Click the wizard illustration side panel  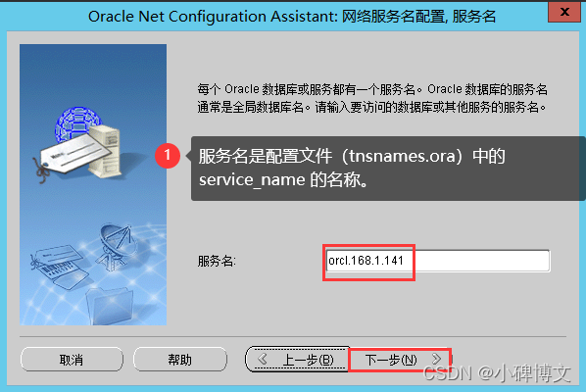pyautogui.click(x=93, y=184)
